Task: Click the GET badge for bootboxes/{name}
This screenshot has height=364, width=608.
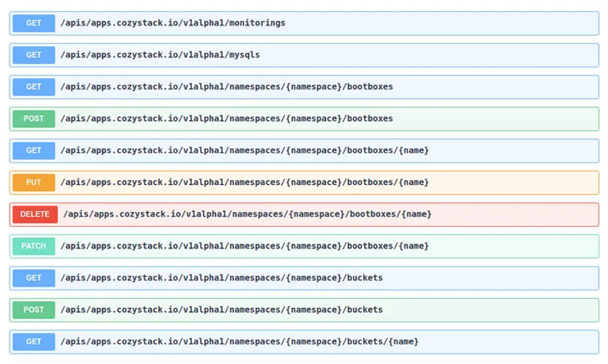Action: 33,151
